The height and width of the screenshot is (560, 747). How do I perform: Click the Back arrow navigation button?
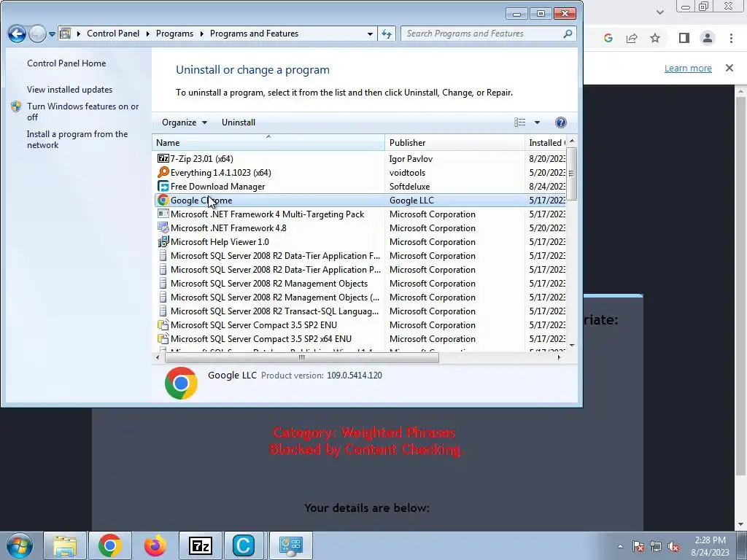pyautogui.click(x=17, y=34)
